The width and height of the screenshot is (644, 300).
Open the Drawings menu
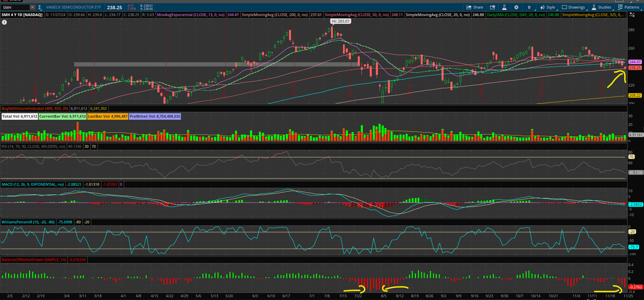574,8
